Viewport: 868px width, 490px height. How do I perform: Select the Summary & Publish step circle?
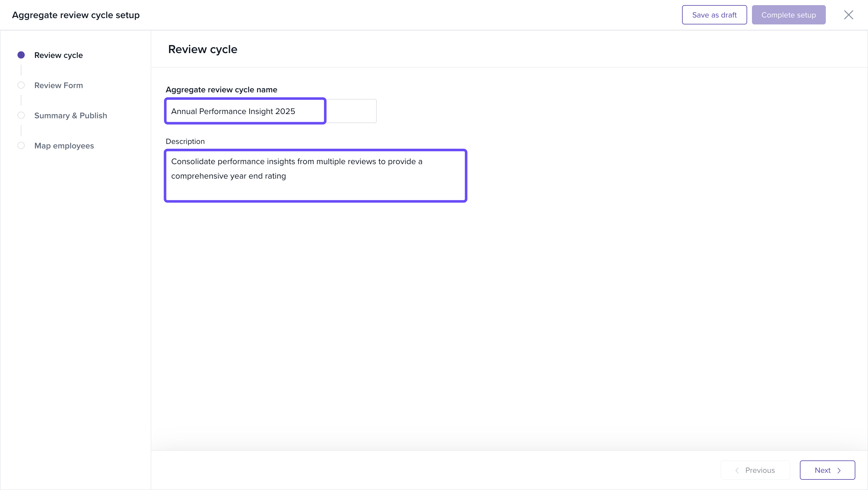coord(21,115)
